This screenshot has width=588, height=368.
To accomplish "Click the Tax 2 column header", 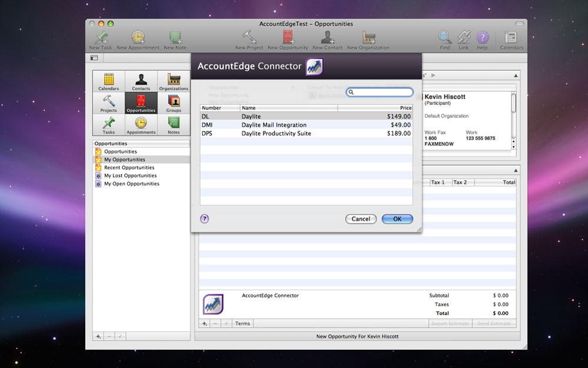I will click(x=463, y=182).
